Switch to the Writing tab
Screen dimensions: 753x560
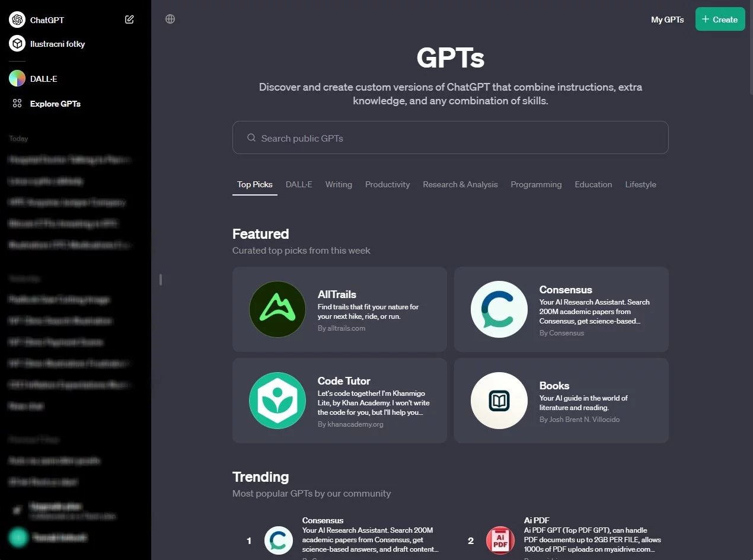click(339, 184)
